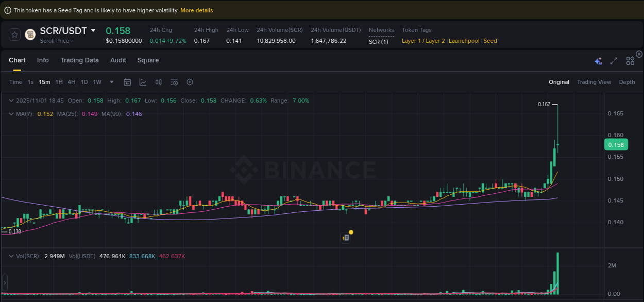
Task: Collapse the MA indicators row chevron
Action: point(11,114)
